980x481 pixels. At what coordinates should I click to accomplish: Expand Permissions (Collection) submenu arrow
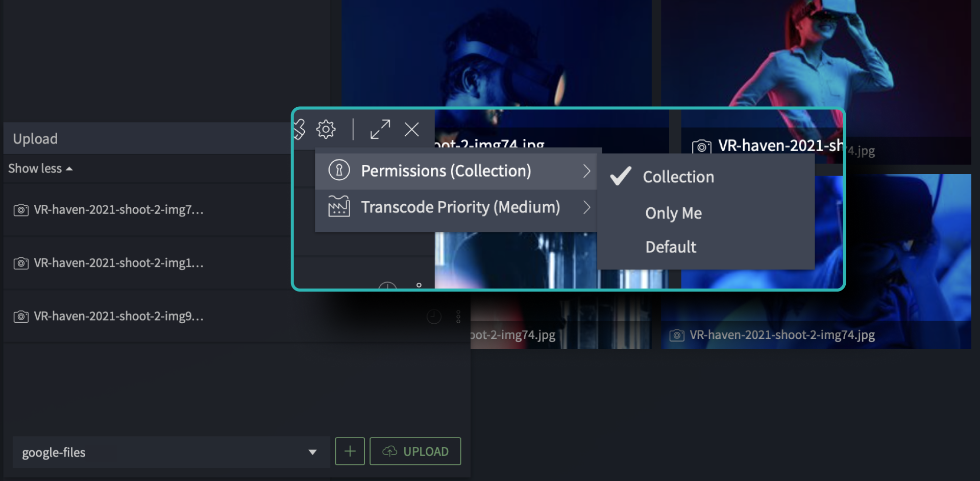pyautogui.click(x=586, y=171)
